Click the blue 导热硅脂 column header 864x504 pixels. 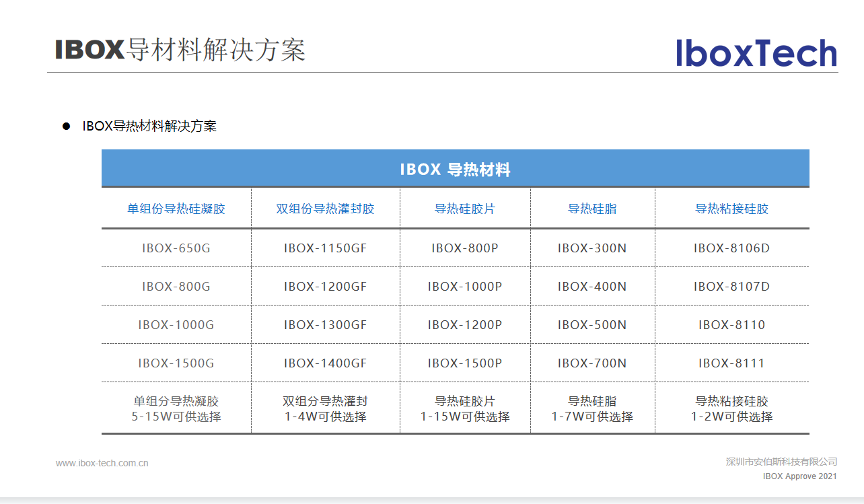click(592, 209)
